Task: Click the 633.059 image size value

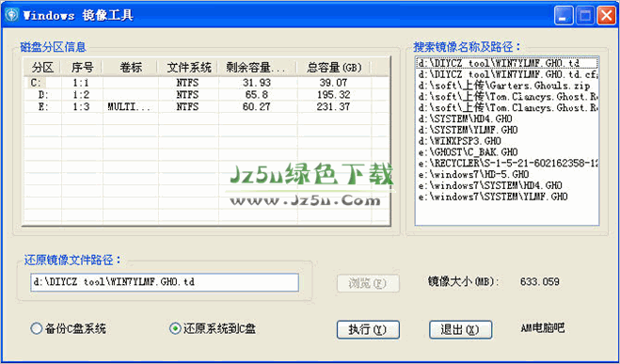Action: tap(540, 282)
